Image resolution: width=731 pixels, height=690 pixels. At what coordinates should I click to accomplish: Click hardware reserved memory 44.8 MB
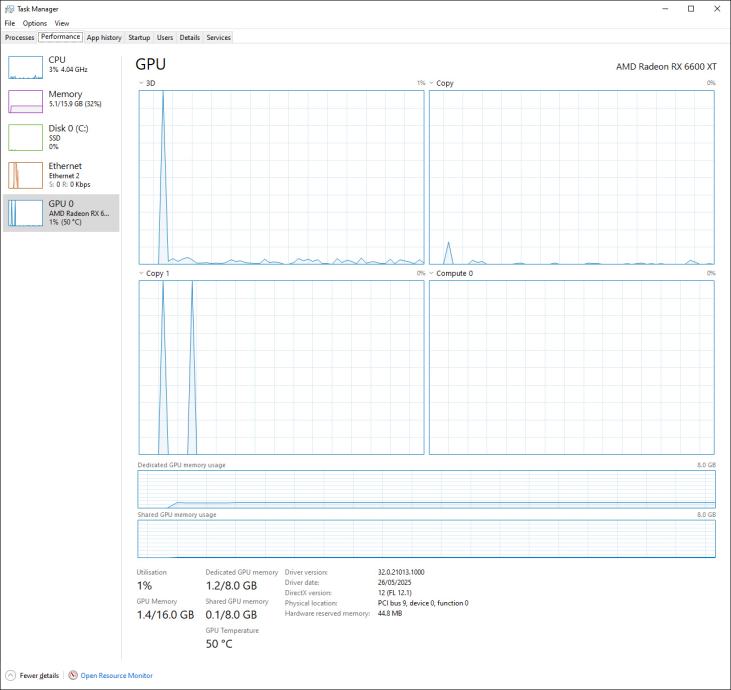point(390,613)
